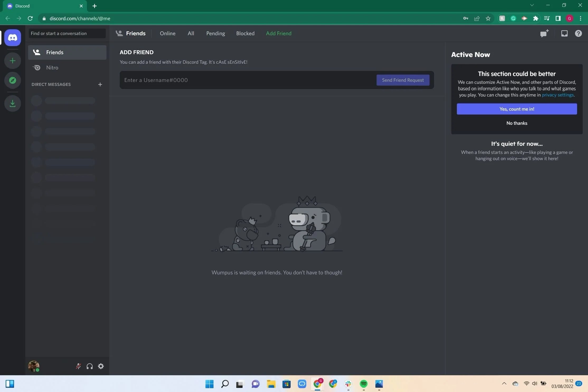This screenshot has height=392, width=588.
Task: Click the Blocked users tab
Action: click(246, 33)
